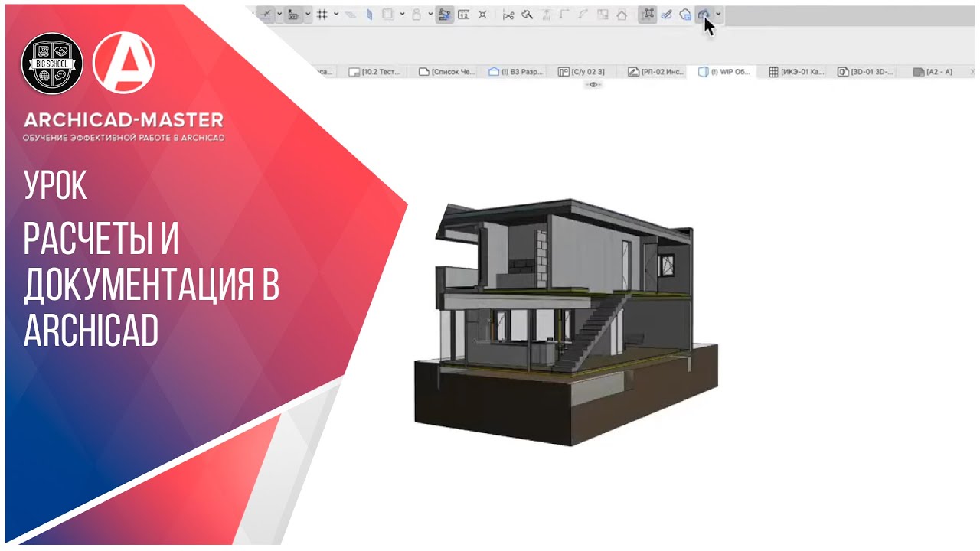Expand the grid snap options arrow
Viewport: 980px width, 551px height.
(x=336, y=15)
